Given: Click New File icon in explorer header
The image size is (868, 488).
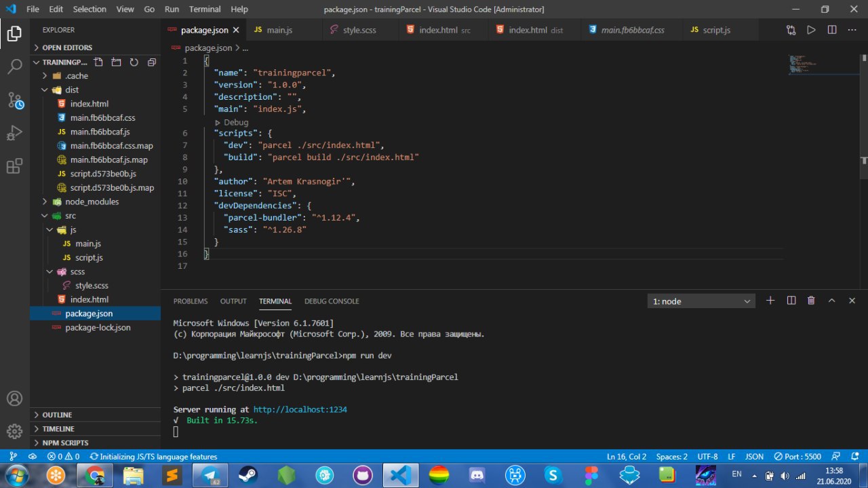Looking at the screenshot, I should coord(99,62).
